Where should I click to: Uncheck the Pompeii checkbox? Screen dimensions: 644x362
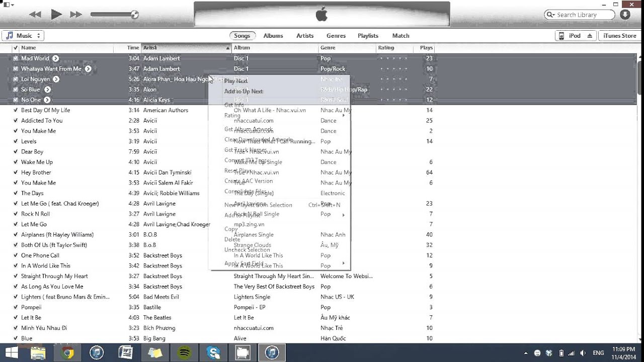point(16,307)
